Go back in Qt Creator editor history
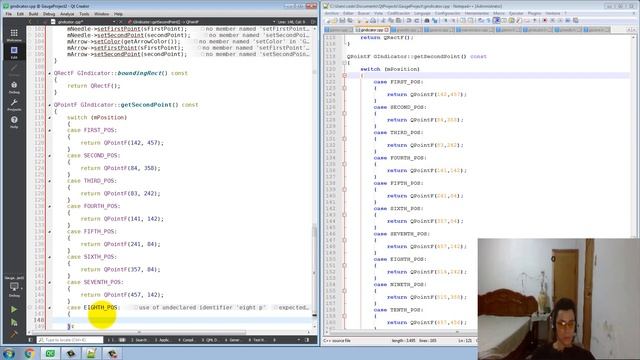The height and width of the screenshot is (360, 640). [30, 22]
